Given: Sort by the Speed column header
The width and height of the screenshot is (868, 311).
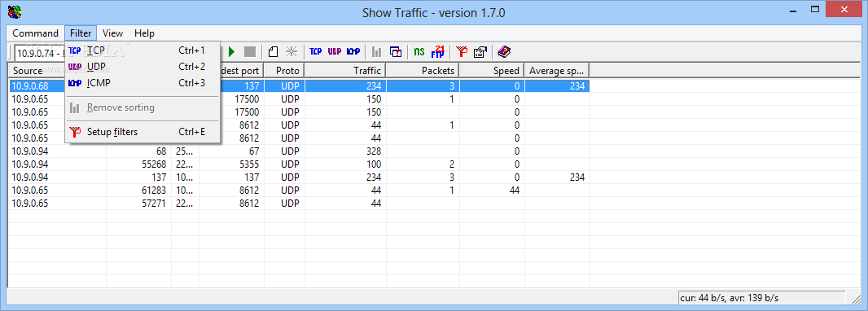Looking at the screenshot, I should pos(492,70).
